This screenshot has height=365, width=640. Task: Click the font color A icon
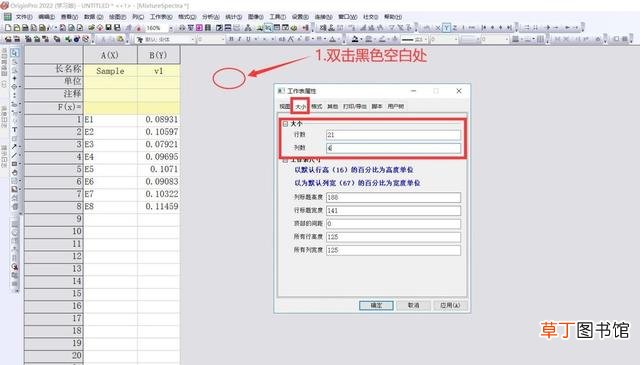(x=332, y=39)
